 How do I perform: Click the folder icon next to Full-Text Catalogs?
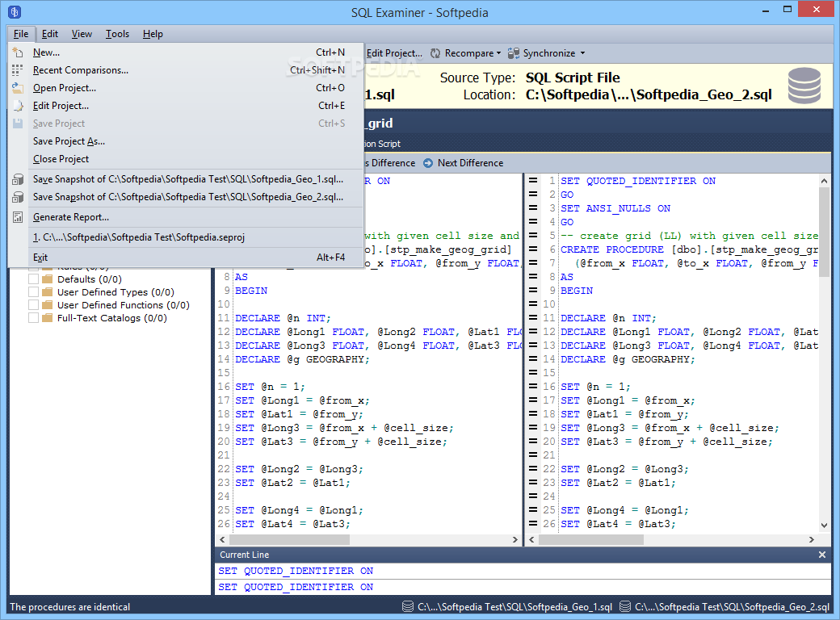coord(48,318)
